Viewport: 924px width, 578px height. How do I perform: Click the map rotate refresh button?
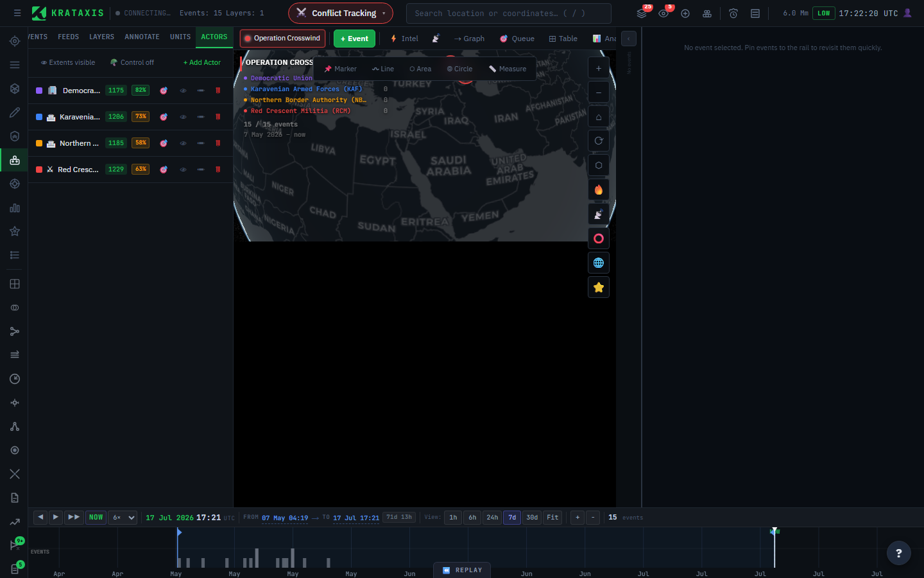pos(599,141)
